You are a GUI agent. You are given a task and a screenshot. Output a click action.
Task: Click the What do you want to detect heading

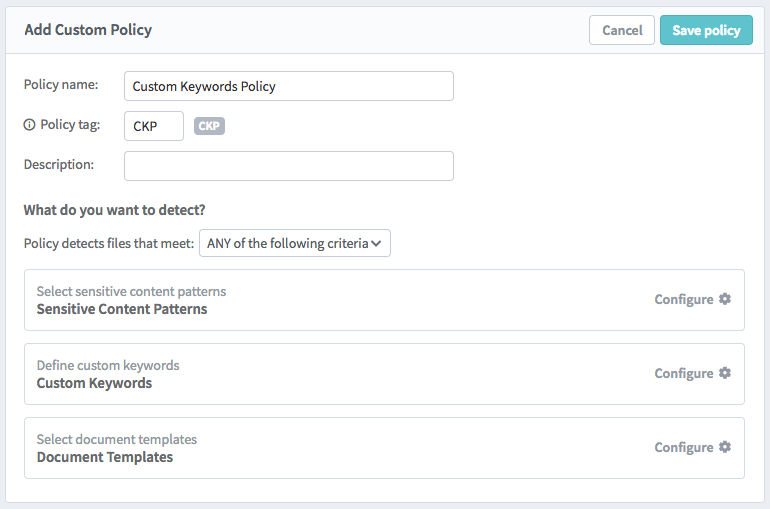[114, 210]
